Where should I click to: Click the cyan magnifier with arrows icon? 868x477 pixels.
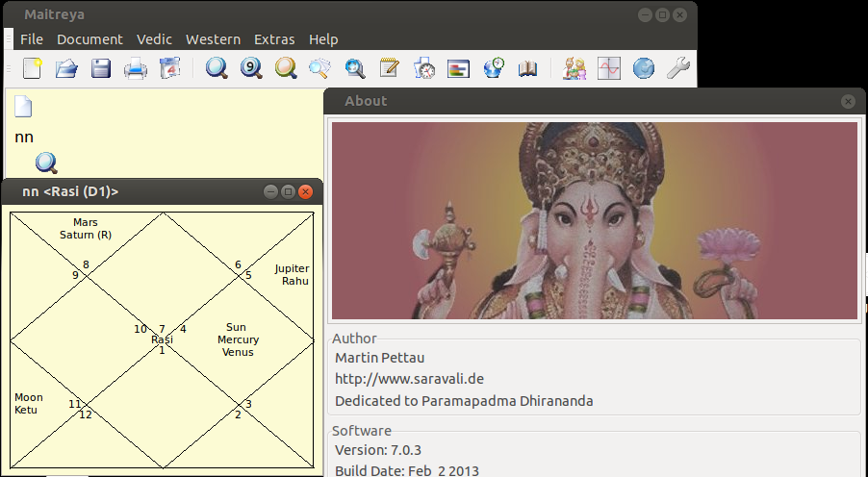coord(354,68)
